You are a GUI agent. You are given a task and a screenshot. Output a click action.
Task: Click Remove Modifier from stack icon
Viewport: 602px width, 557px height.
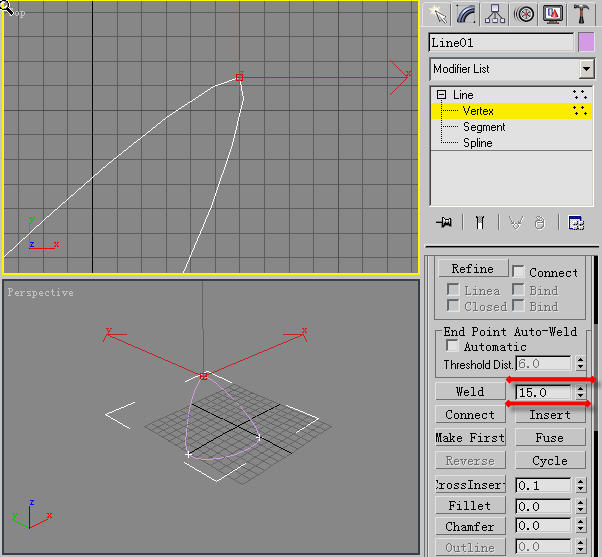pyautogui.click(x=539, y=223)
